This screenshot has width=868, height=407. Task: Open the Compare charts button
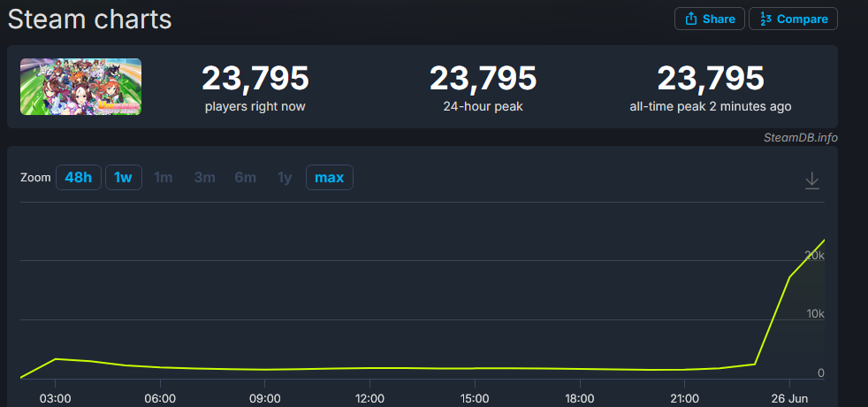(x=793, y=19)
